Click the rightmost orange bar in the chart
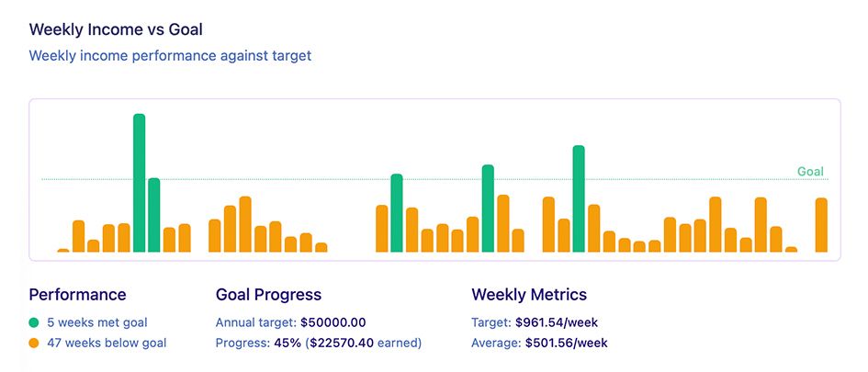This screenshot has height=372, width=868. (x=821, y=225)
